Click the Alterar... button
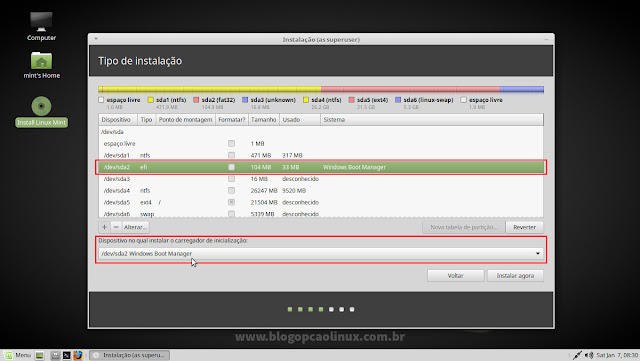Viewport: 640px width, 361px height. tap(135, 227)
